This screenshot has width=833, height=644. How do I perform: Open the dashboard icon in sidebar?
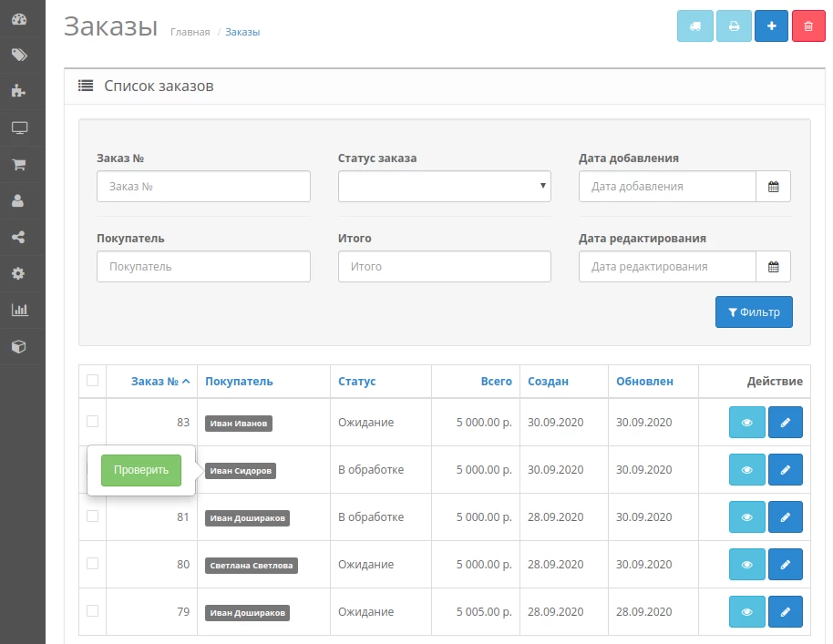[19, 20]
